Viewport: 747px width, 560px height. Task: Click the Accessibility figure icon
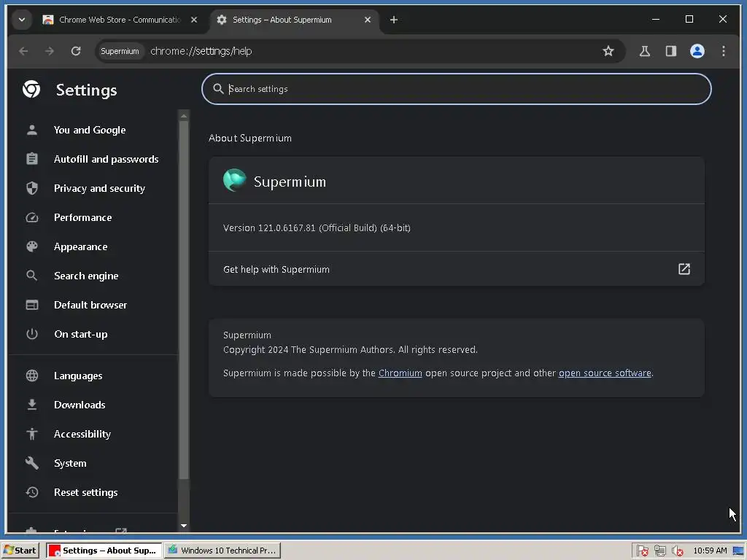click(x=32, y=434)
